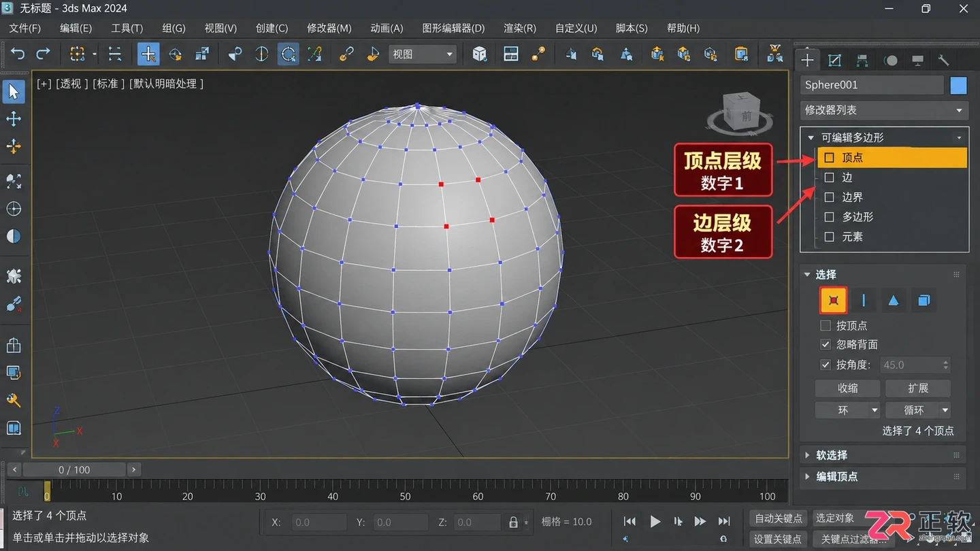The image size is (980, 551).
Task: Activate Select and Scale tool in toolbar
Action: (x=202, y=54)
